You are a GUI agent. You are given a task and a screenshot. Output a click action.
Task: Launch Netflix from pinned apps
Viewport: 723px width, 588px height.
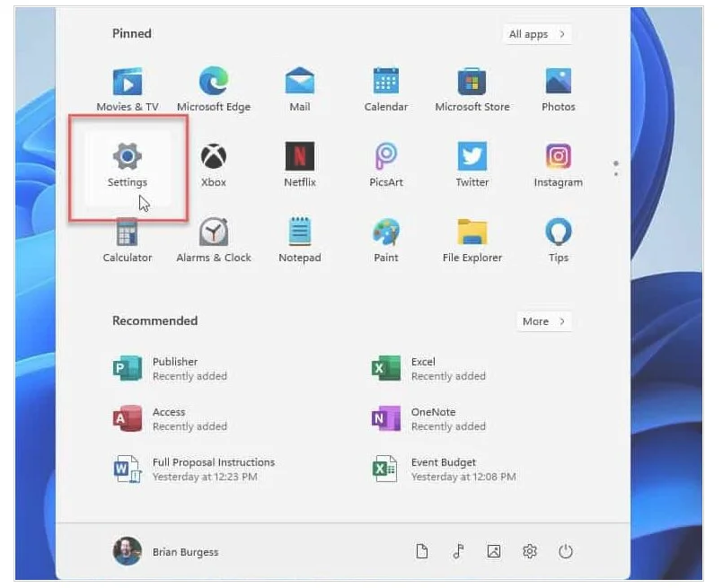300,164
